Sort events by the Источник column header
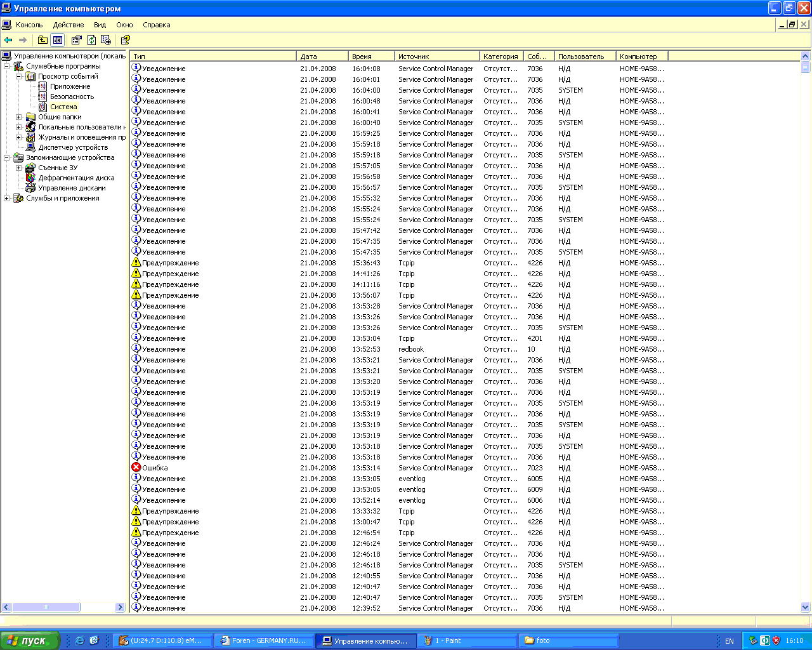Image resolution: width=812 pixels, height=650 pixels. pyautogui.click(x=436, y=56)
